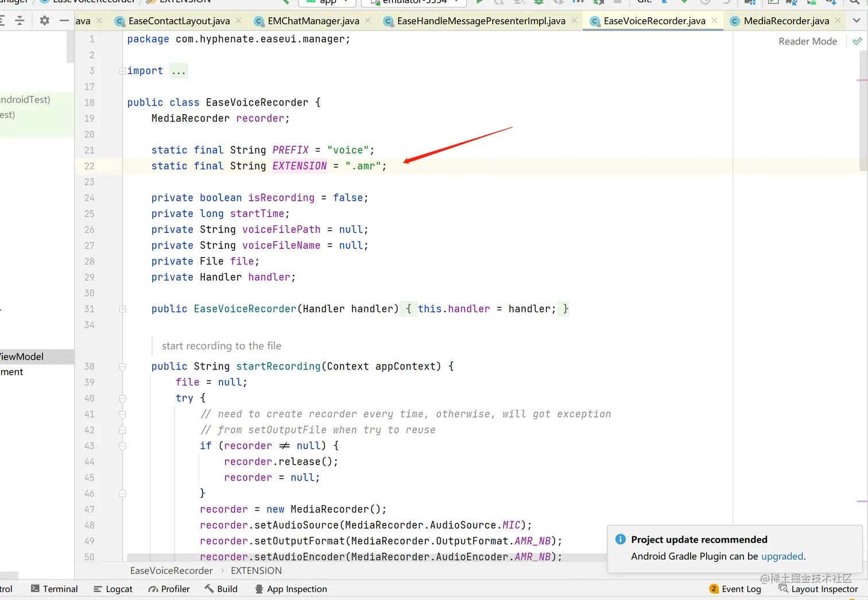Close the EMChatManager.java tab
868x600 pixels.
pos(367,21)
